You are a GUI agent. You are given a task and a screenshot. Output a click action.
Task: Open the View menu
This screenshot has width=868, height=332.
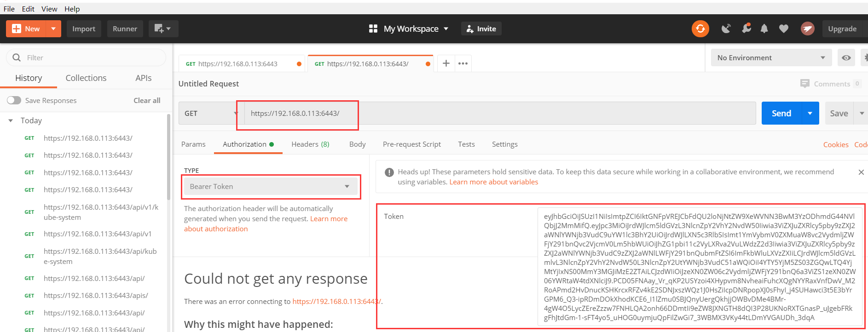tap(49, 9)
